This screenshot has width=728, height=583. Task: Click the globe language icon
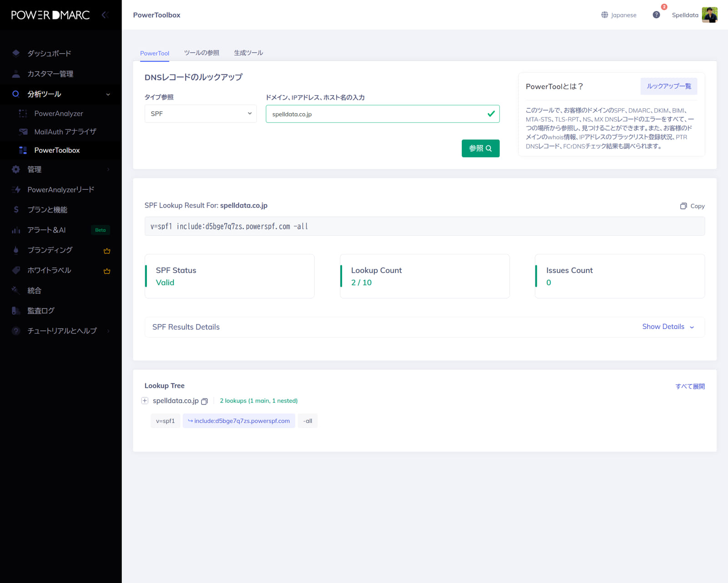(x=604, y=15)
